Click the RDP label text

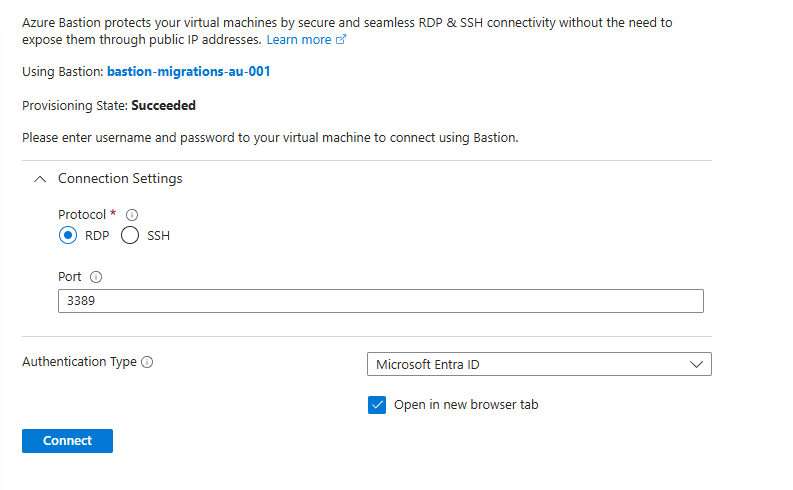tap(97, 236)
